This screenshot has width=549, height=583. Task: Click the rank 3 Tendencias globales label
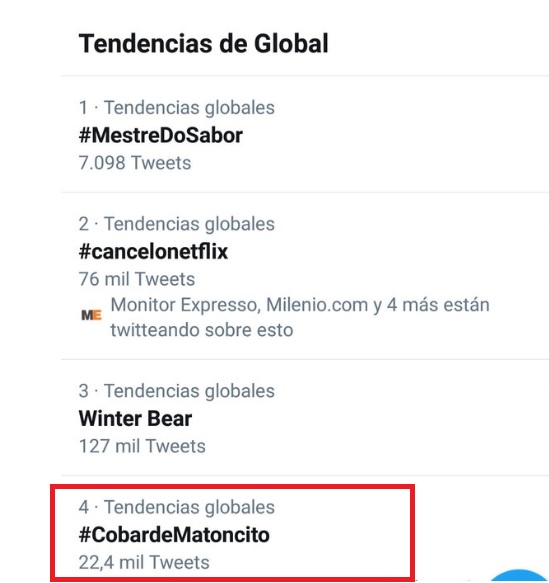(177, 391)
